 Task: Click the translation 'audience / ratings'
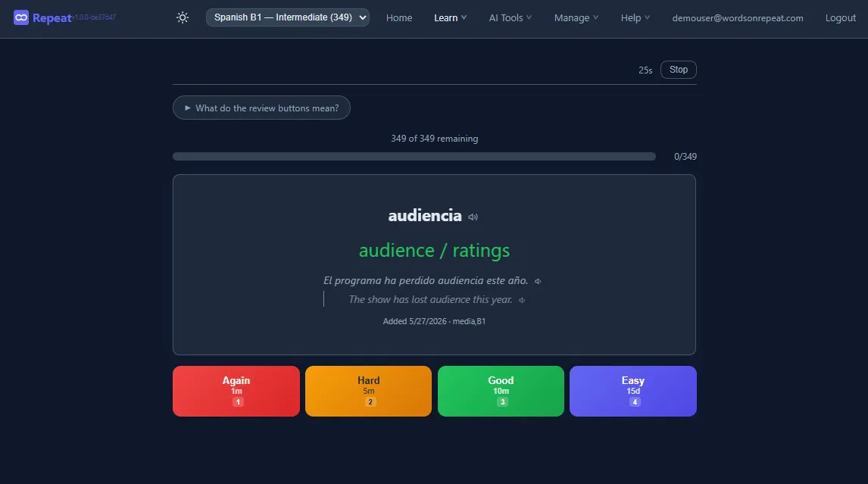434,250
